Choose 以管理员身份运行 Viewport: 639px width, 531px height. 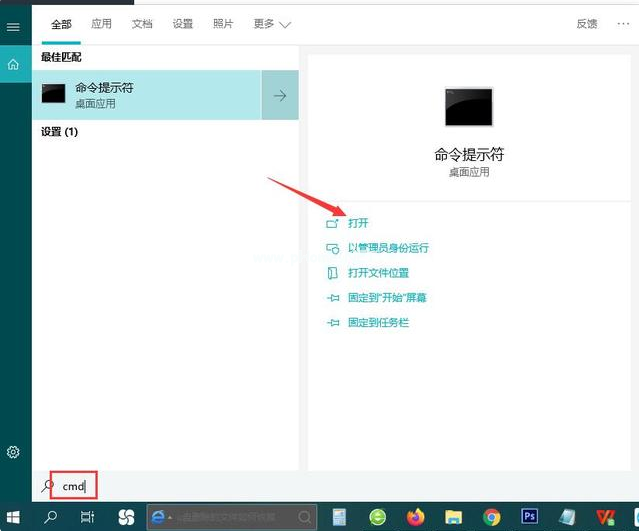[388, 248]
